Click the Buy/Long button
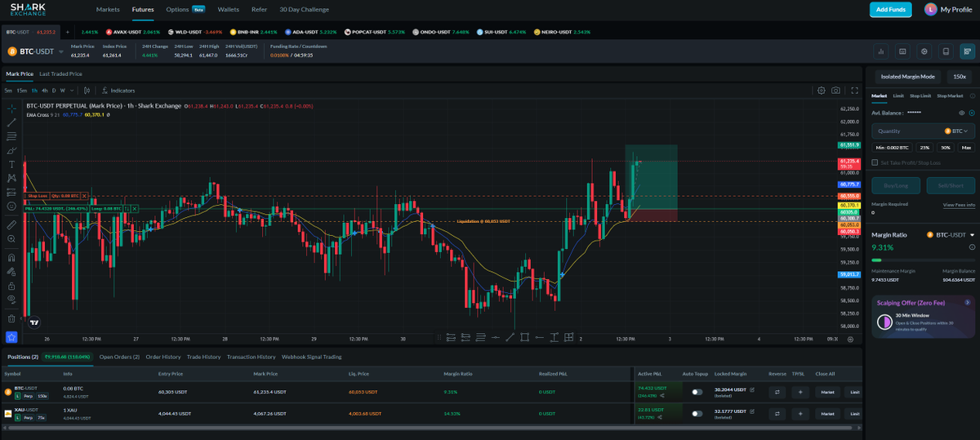 point(896,185)
